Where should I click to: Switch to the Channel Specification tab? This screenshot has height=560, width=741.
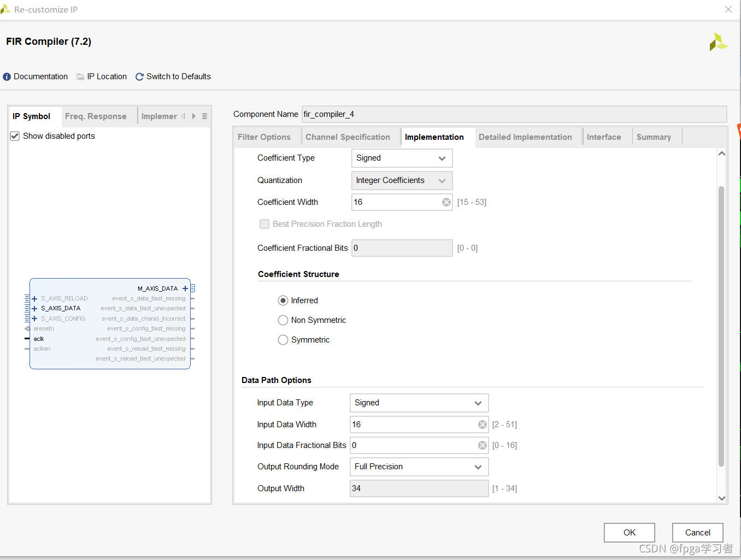coord(348,137)
